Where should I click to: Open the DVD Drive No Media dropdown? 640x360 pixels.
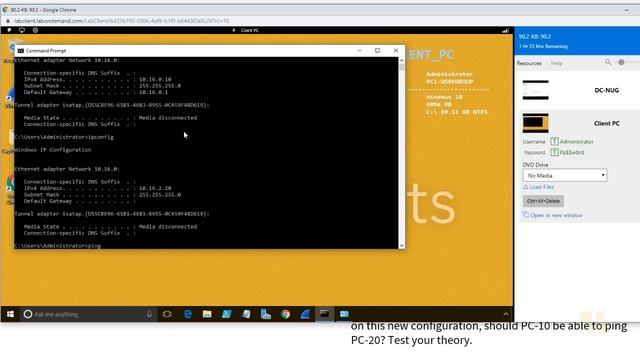coord(565,176)
